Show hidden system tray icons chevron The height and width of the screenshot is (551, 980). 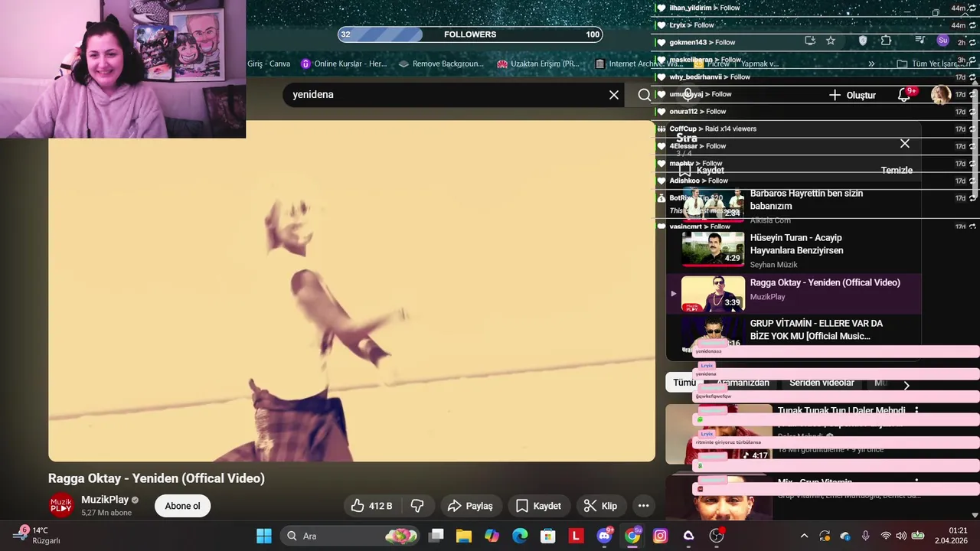pos(804,536)
